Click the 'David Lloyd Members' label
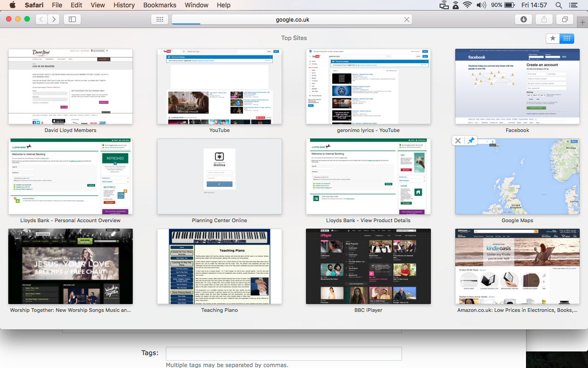 (70, 130)
